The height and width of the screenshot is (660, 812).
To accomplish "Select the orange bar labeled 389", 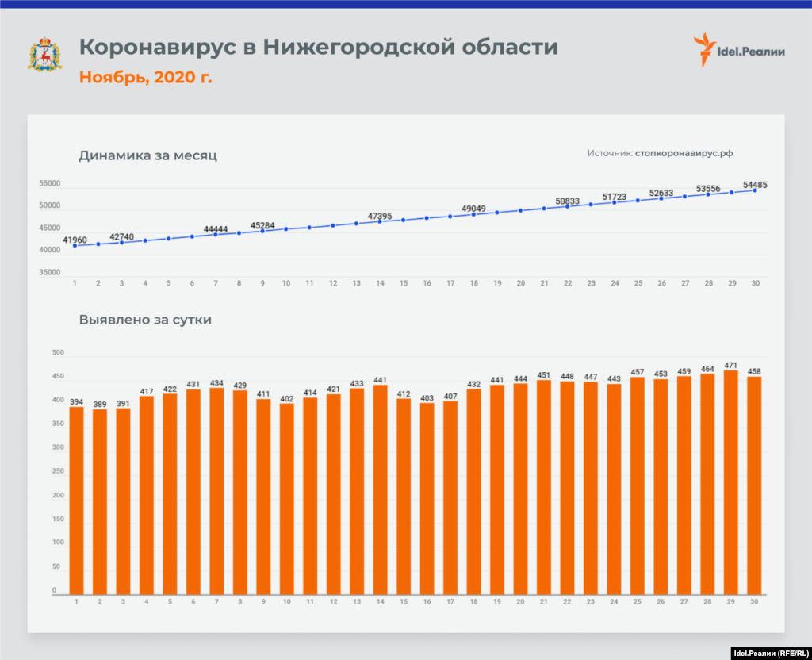I will (x=99, y=501).
